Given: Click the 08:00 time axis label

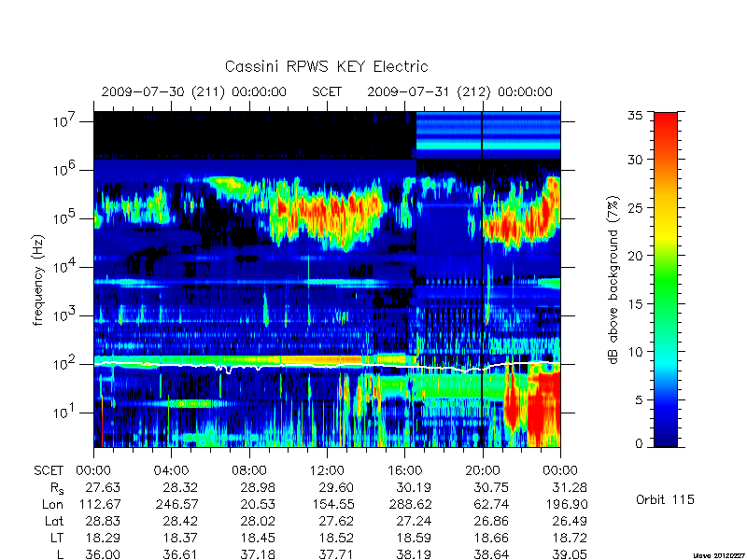Looking at the screenshot, I should pyautogui.click(x=249, y=470).
